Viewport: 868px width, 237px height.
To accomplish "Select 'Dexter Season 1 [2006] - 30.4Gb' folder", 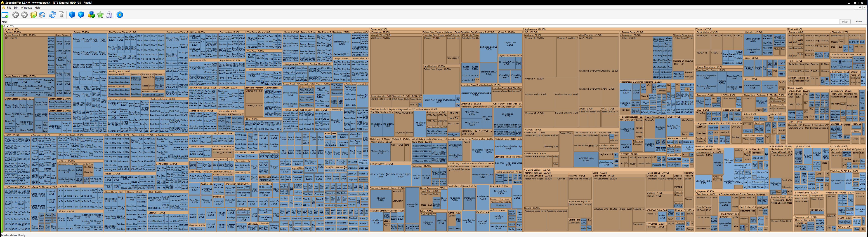I will coord(29,35).
